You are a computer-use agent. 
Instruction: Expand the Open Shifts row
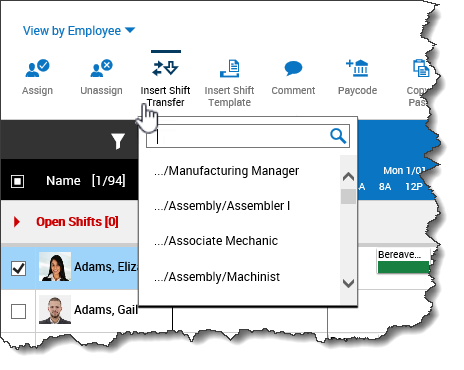click(17, 222)
